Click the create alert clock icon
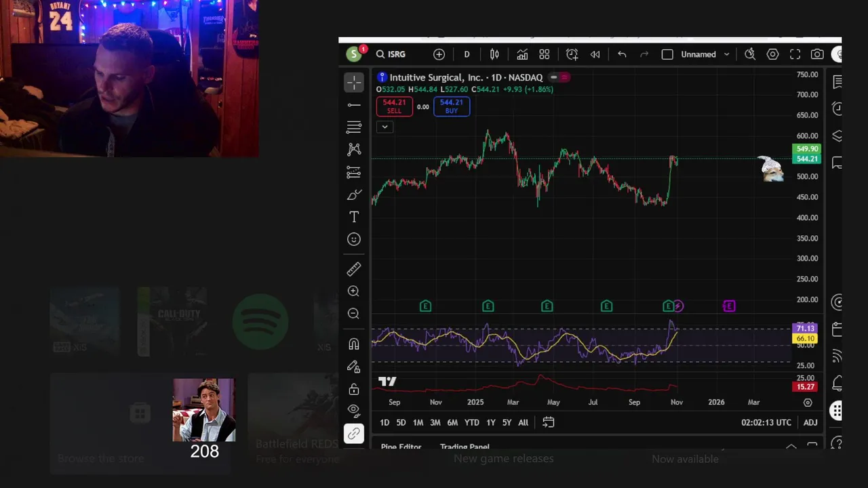The image size is (868, 488). click(x=572, y=54)
